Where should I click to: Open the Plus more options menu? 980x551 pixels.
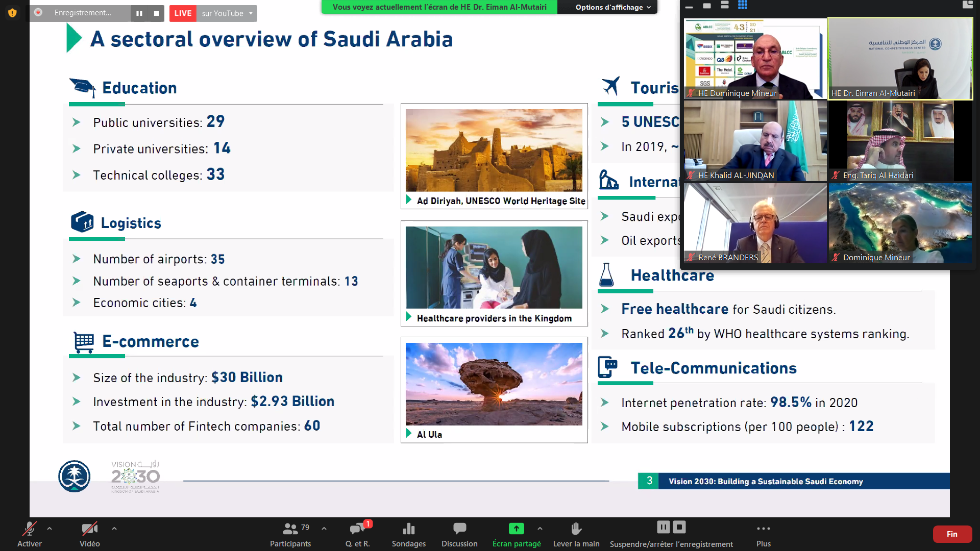(x=764, y=534)
